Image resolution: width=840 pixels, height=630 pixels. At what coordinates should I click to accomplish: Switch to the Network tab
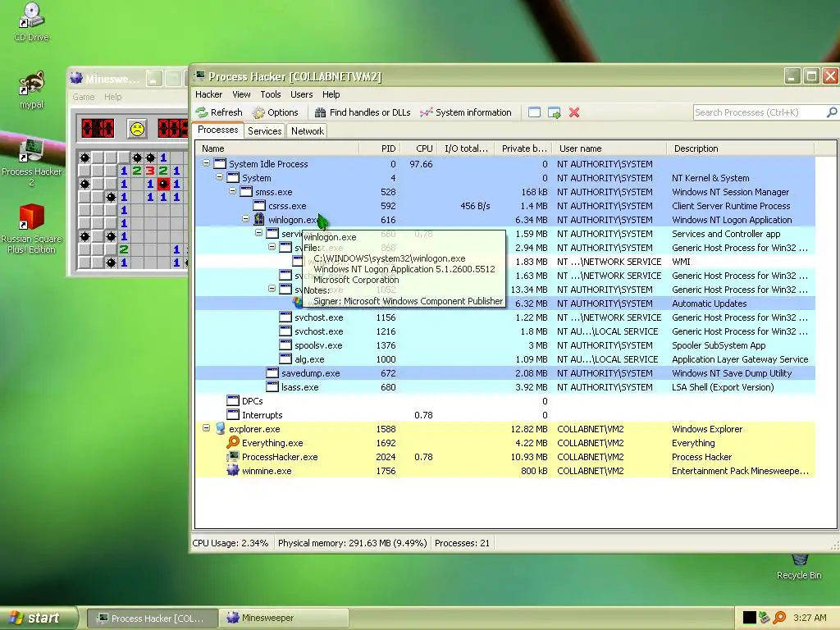pyautogui.click(x=308, y=131)
